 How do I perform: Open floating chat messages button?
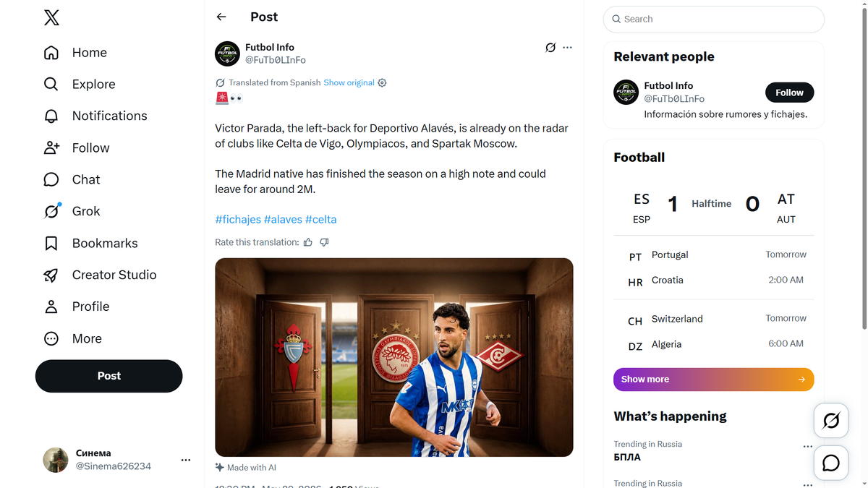click(831, 463)
